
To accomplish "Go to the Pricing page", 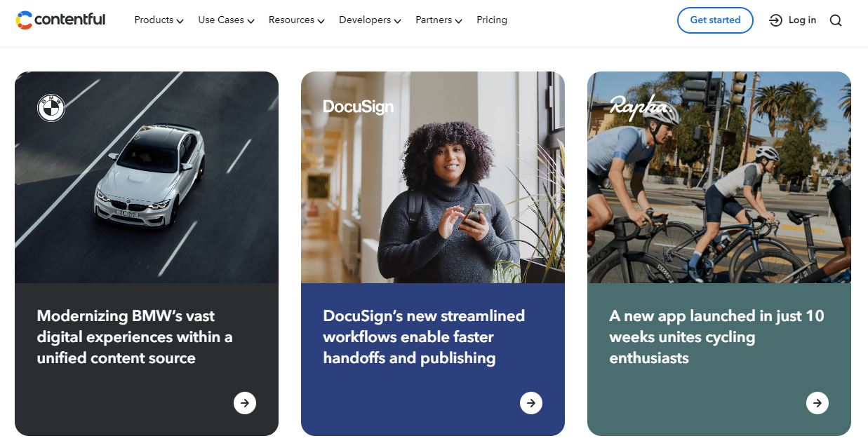I will pyautogui.click(x=492, y=20).
